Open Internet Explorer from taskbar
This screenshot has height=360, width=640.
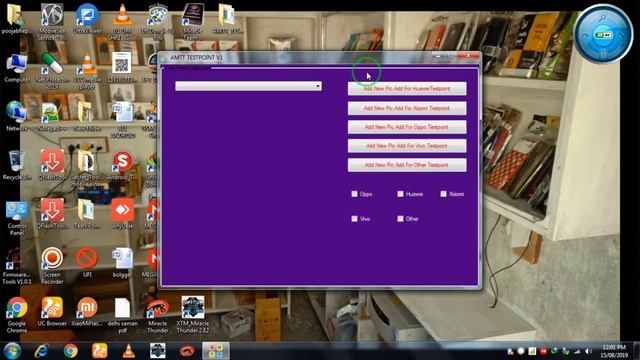[41, 351]
